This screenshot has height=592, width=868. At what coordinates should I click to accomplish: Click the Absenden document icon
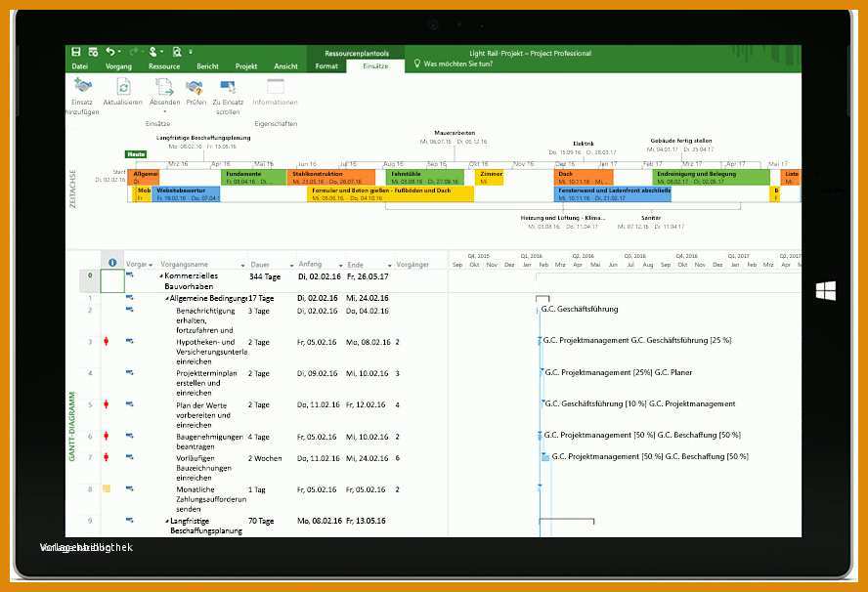pyautogui.click(x=164, y=87)
